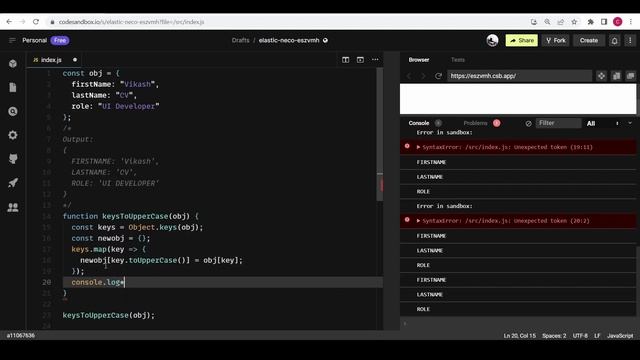Click the keysToUpperCase(obj); call line
Viewport: 640px width, 360px height.
[109, 315]
